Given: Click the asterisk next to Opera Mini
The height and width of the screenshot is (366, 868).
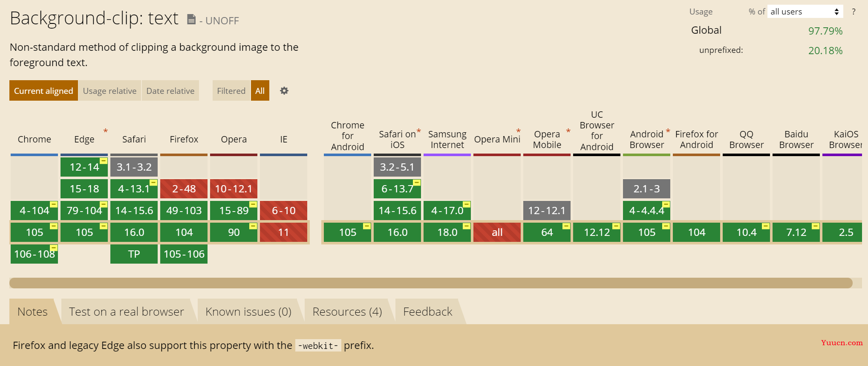Looking at the screenshot, I should pyautogui.click(x=518, y=131).
